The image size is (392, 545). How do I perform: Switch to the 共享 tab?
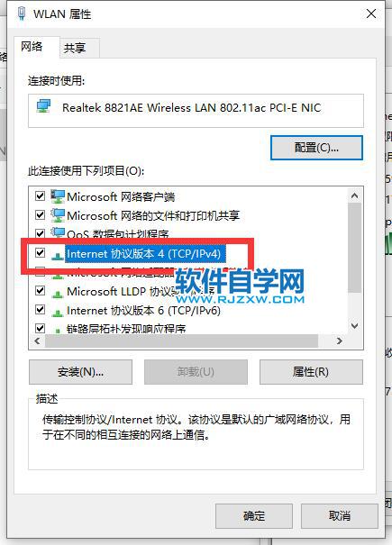(x=75, y=48)
